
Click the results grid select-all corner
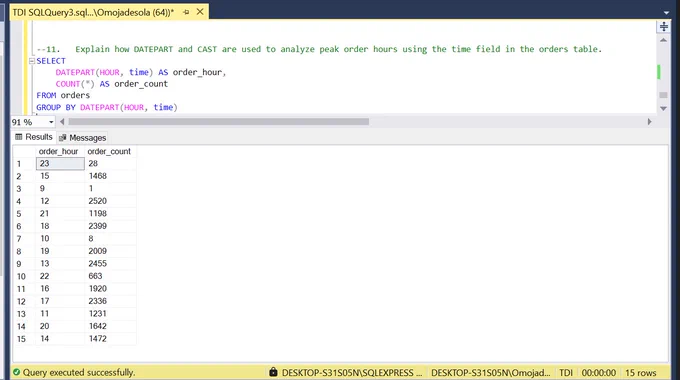(x=24, y=151)
